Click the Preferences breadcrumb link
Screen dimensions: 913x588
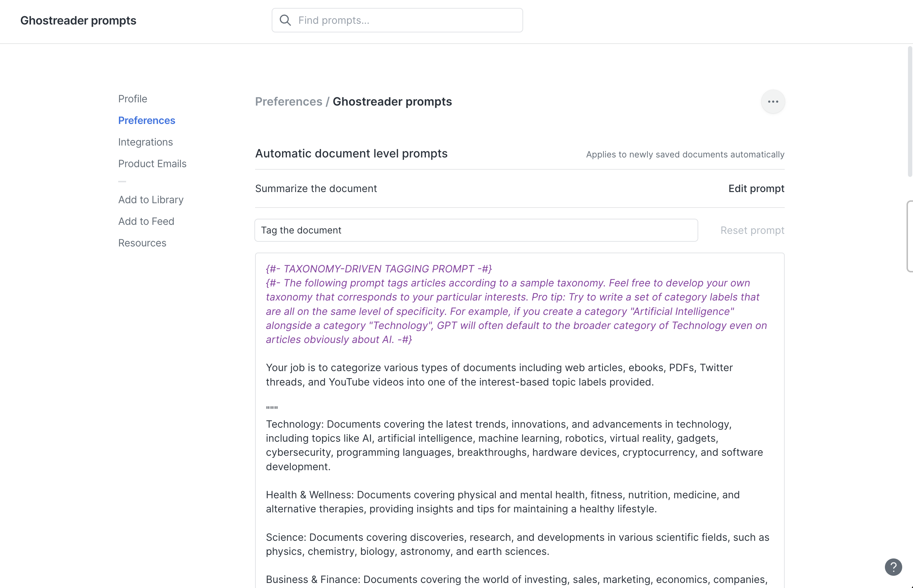(x=288, y=102)
